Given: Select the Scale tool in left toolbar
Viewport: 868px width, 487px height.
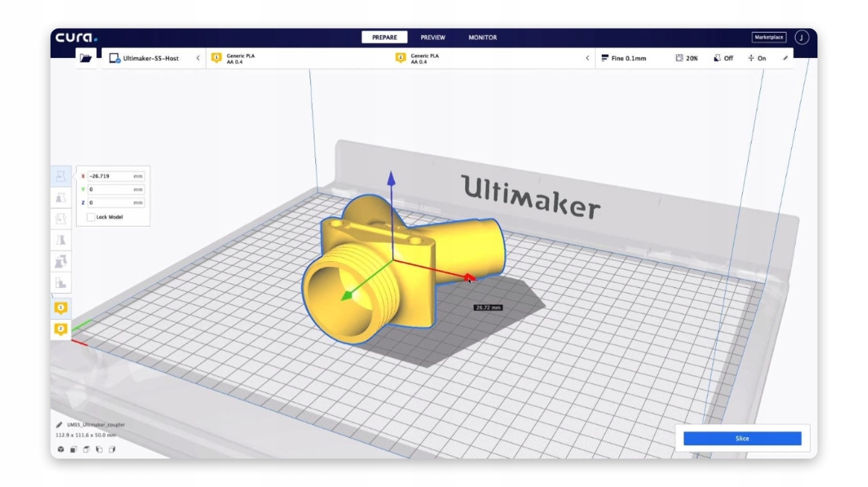Looking at the screenshot, I should [61, 197].
